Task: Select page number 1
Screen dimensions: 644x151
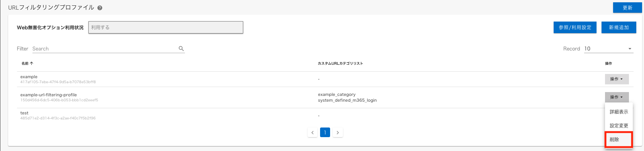Action: [325, 133]
